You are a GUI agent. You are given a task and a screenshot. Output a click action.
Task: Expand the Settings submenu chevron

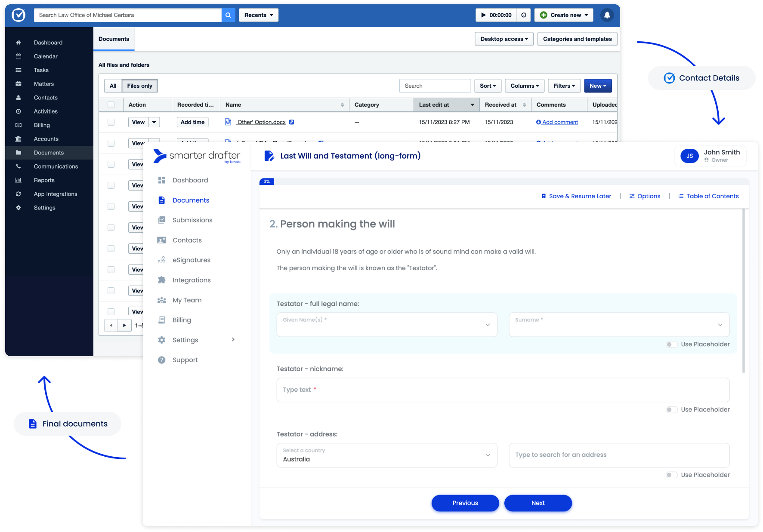[233, 340]
